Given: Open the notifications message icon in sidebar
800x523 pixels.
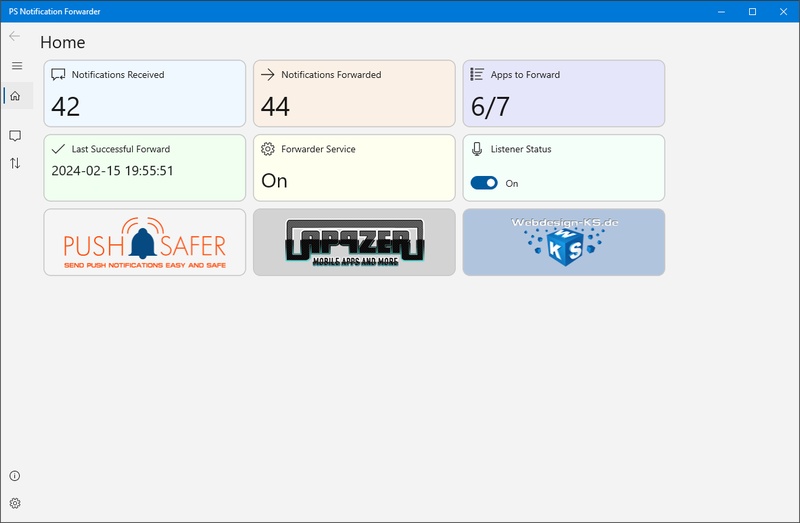Looking at the screenshot, I should tap(15, 136).
